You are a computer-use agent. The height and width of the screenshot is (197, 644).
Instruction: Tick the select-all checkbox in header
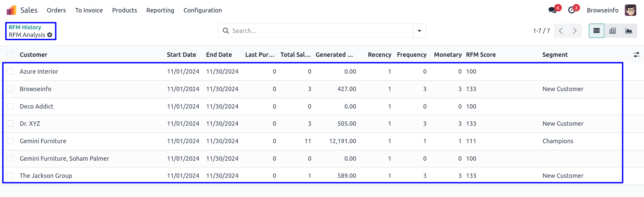[10, 54]
